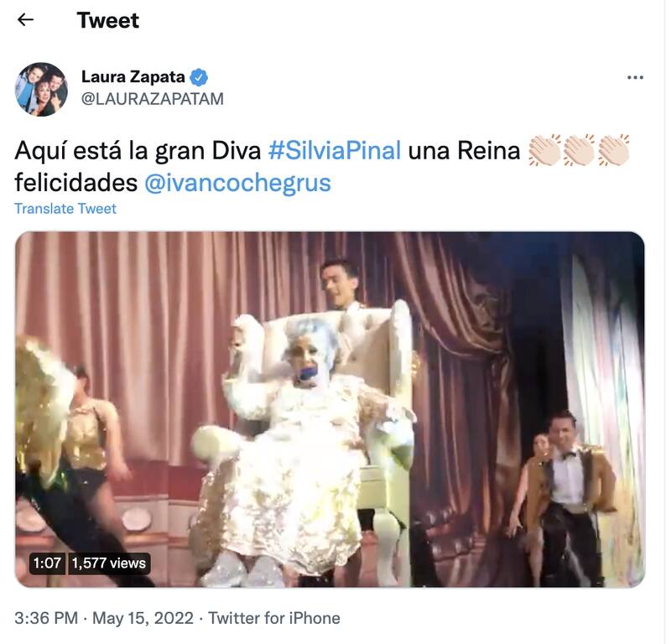Click the Tweet page header title
The height and width of the screenshot is (644, 671).
108,20
